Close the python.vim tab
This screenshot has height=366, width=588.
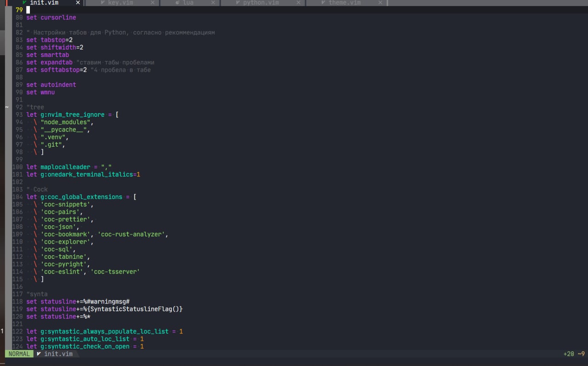299,3
